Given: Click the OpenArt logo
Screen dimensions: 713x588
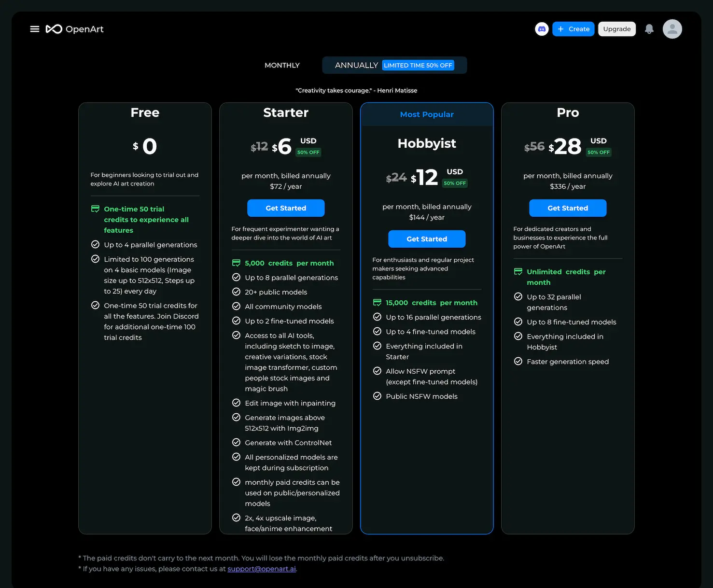Looking at the screenshot, I should tap(75, 29).
